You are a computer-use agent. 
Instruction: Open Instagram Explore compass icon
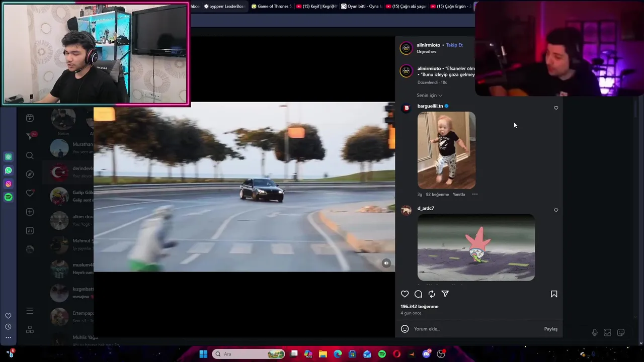click(30, 174)
